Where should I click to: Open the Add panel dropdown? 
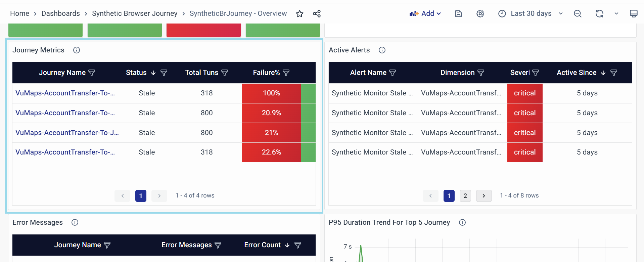(x=425, y=14)
